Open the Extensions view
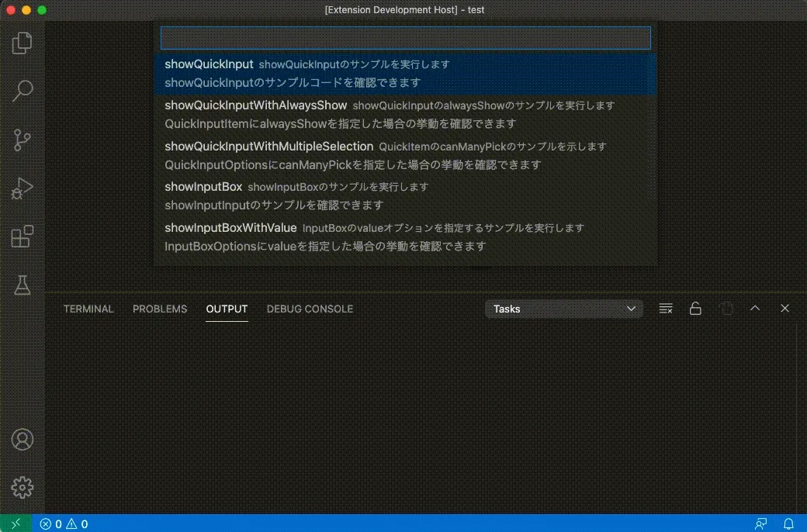 (22, 237)
